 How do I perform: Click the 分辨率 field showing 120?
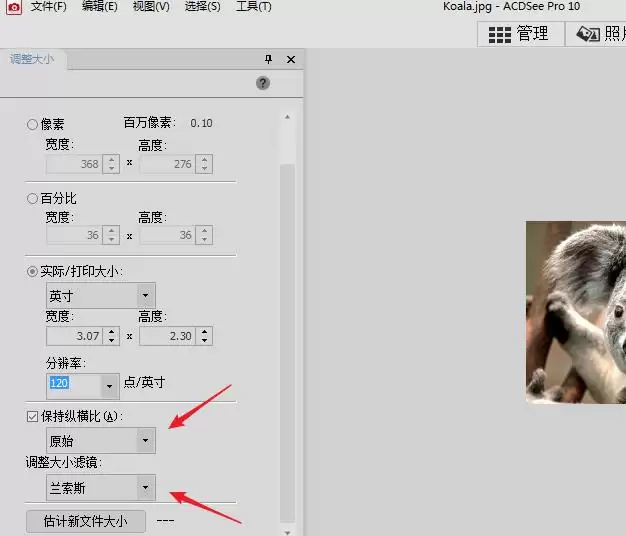[x=73, y=384]
